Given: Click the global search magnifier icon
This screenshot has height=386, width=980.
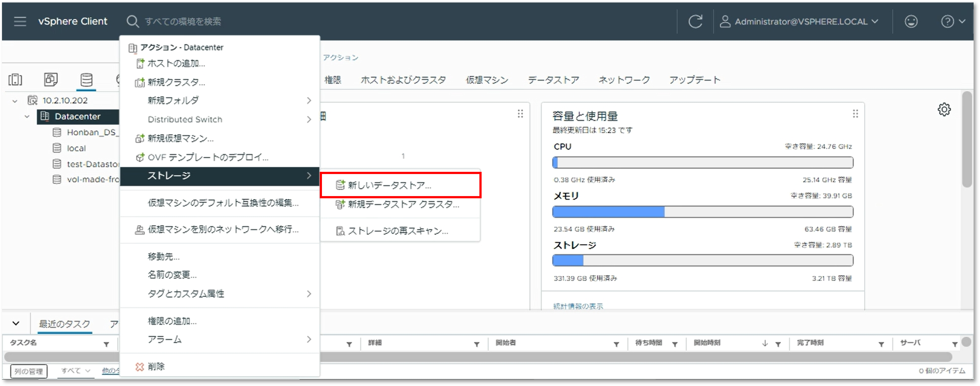Looking at the screenshot, I should [132, 21].
